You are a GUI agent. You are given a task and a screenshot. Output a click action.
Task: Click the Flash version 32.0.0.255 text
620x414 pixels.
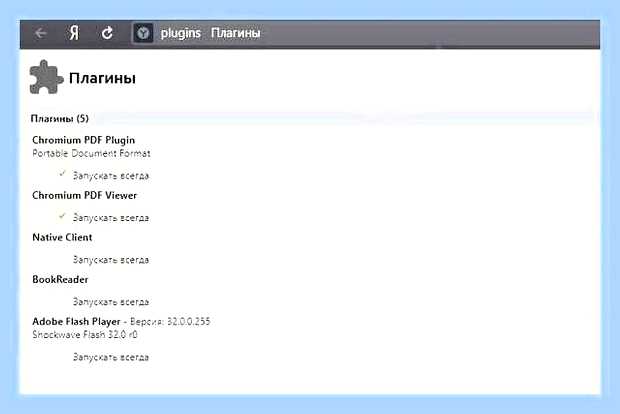(170, 321)
